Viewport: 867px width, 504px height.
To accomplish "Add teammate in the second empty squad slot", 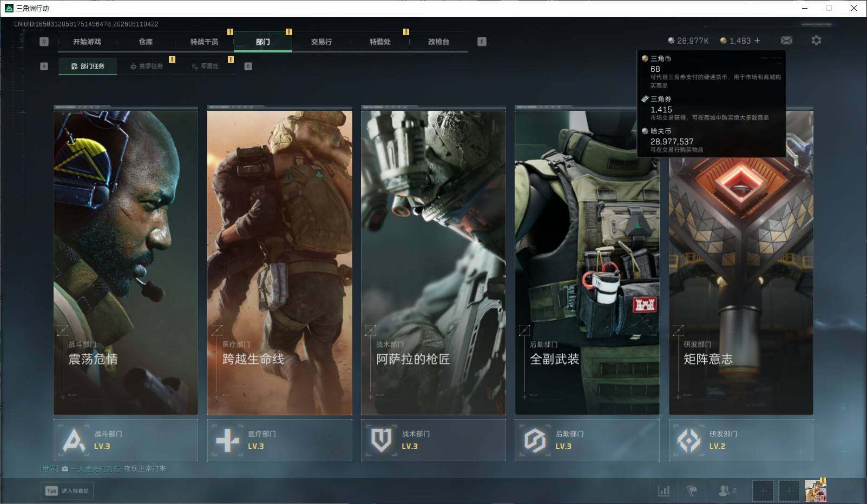I will (789, 491).
